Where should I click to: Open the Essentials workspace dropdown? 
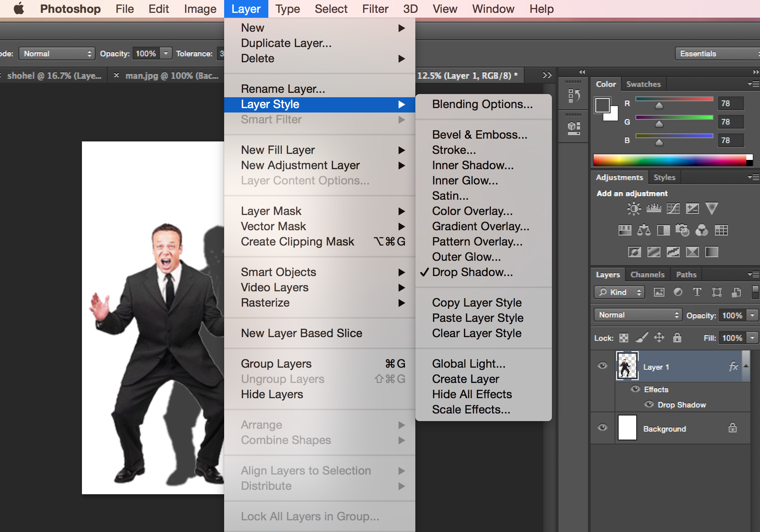coord(717,53)
